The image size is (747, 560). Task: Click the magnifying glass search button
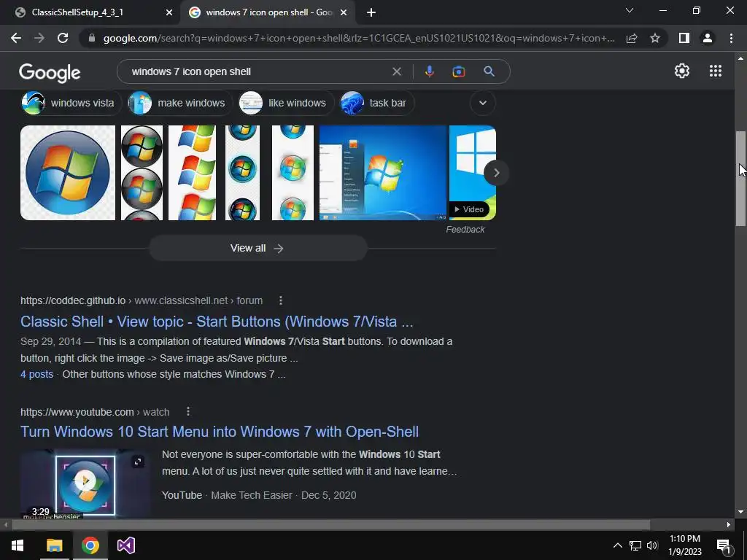(489, 71)
